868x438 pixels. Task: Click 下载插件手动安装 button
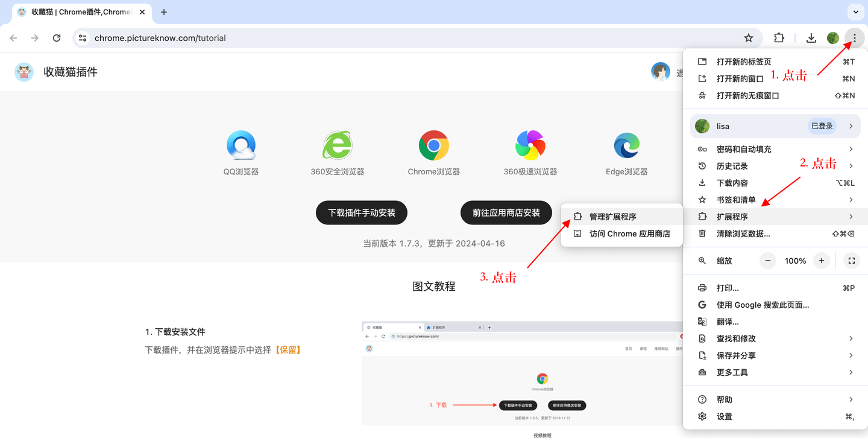coord(362,212)
